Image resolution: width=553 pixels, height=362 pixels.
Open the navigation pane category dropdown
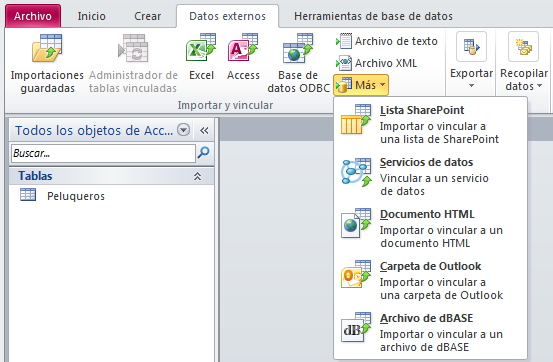click(183, 130)
